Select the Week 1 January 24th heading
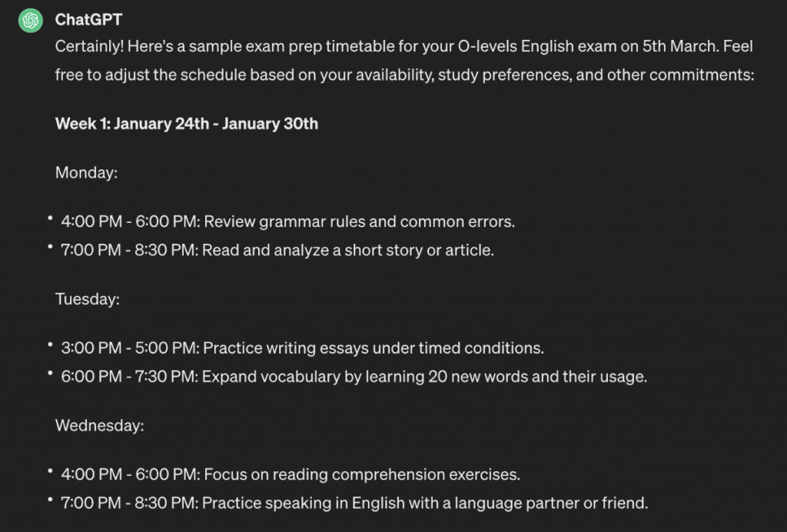787x532 pixels. pyautogui.click(x=186, y=124)
